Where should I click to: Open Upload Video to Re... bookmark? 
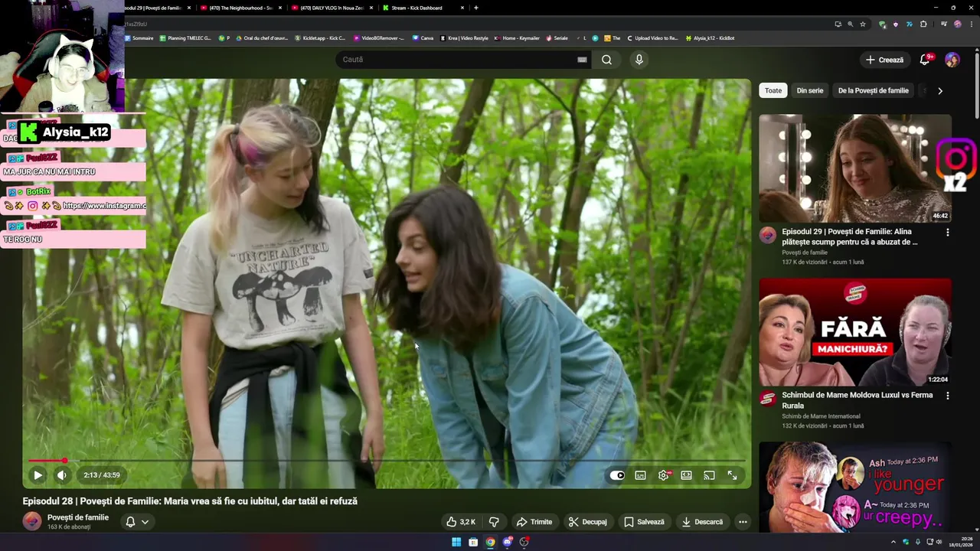click(x=653, y=38)
